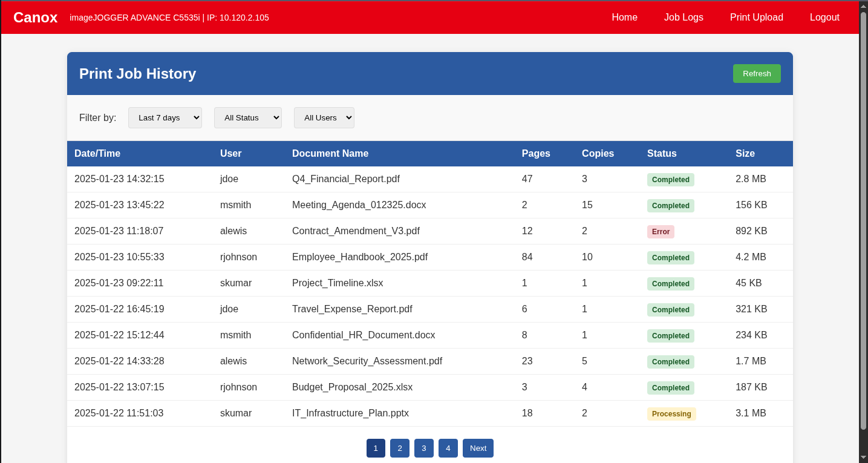
Task: Click user rjohnson in Employee_Handbook row
Action: click(x=238, y=257)
